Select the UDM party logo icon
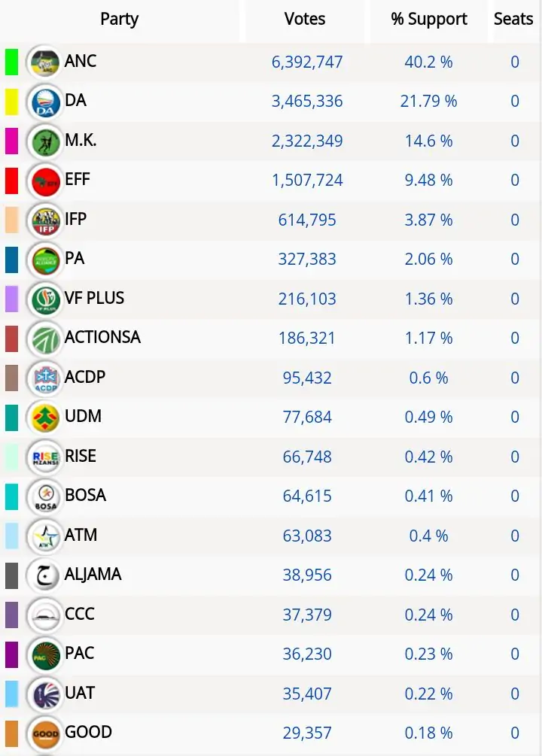This screenshot has height=756, width=542. tap(44, 417)
